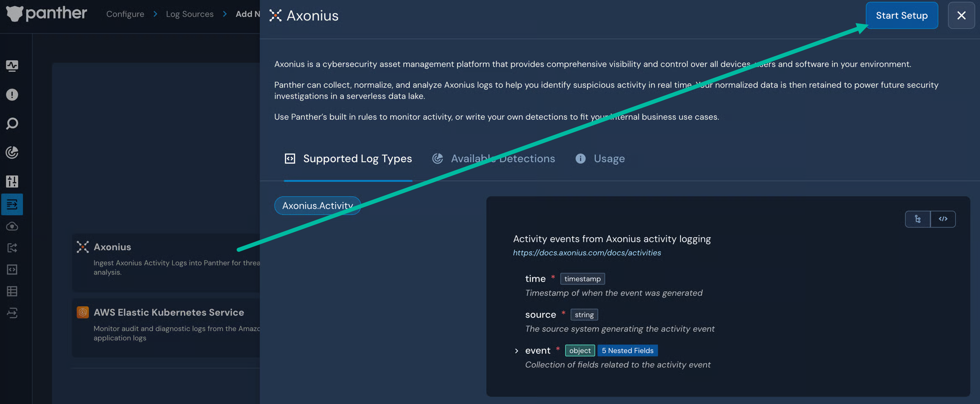Select the Axonius.Activity log type chip

[x=317, y=206]
